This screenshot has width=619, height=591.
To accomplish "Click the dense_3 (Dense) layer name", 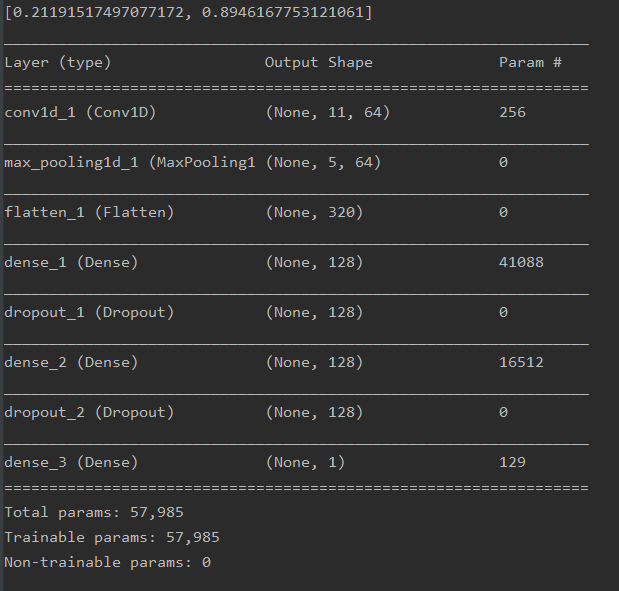I will 71,462.
